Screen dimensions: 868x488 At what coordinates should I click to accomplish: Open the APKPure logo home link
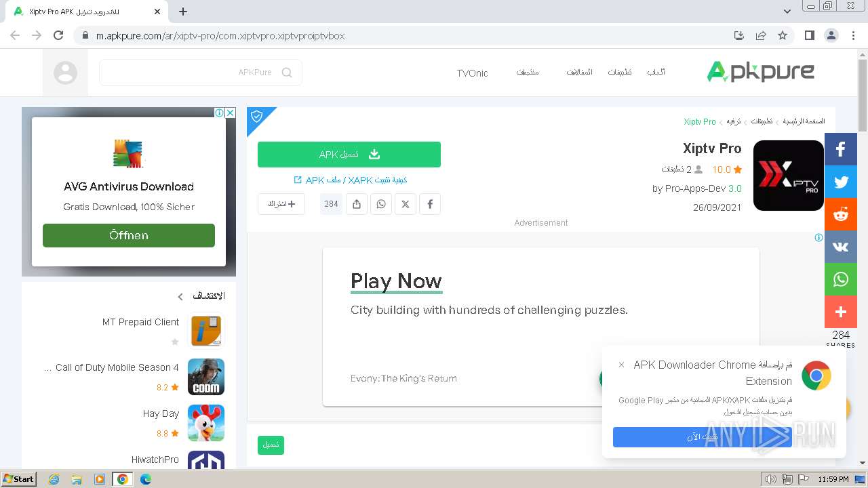click(760, 72)
